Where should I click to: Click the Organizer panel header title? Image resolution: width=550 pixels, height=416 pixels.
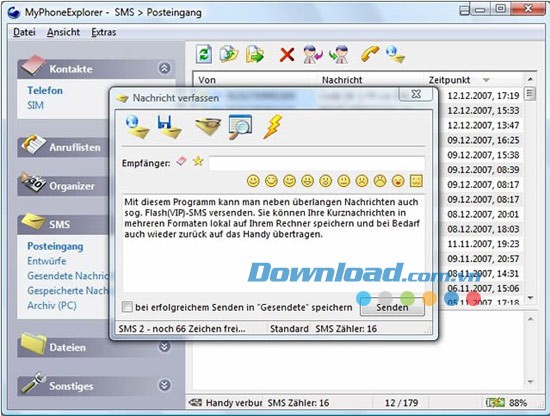point(72,186)
